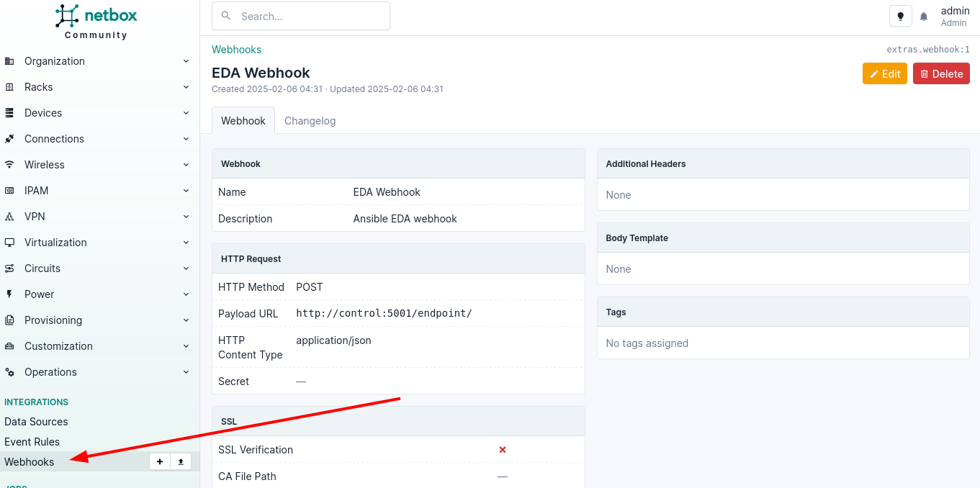Click the Virtualization sidebar icon
Image resolution: width=980 pixels, height=488 pixels.
[x=9, y=243]
